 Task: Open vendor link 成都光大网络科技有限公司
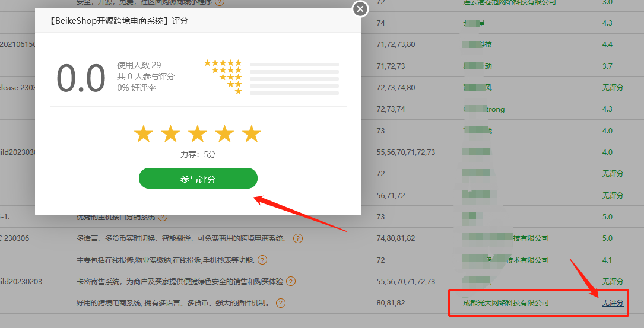pyautogui.click(x=506, y=303)
